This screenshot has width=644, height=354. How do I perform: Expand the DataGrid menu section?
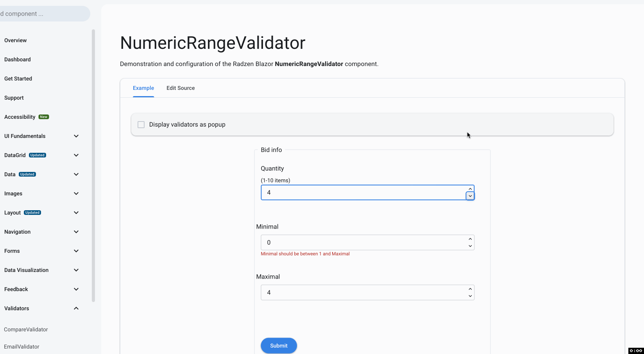click(x=76, y=155)
